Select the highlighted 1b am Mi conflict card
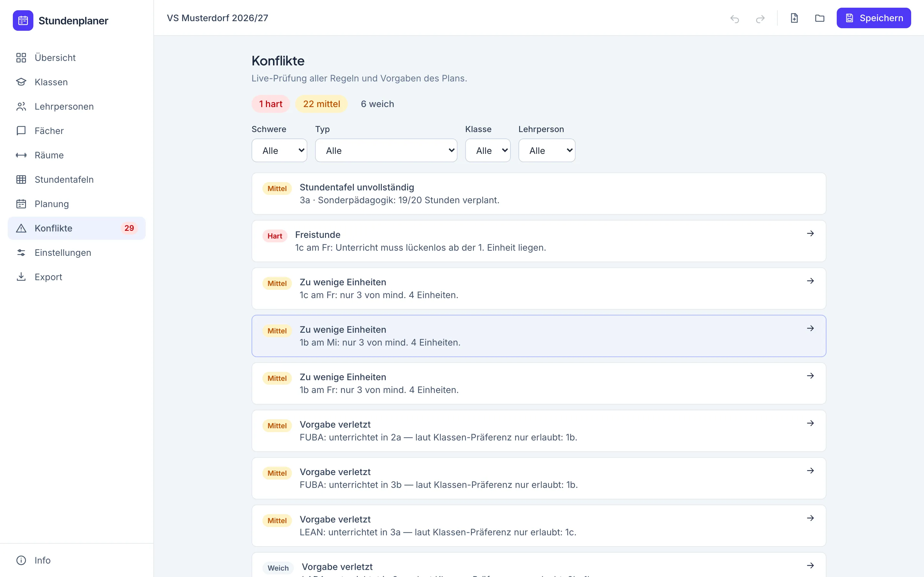 (x=539, y=336)
